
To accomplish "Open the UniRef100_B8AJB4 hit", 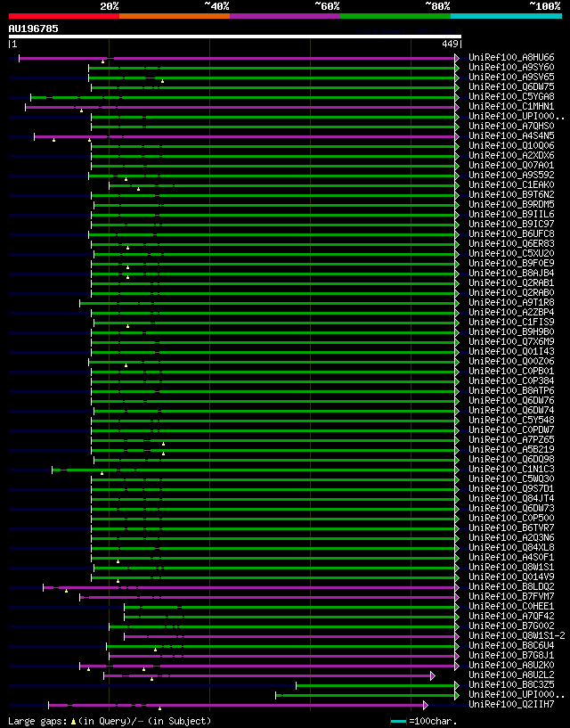I will 511,273.
